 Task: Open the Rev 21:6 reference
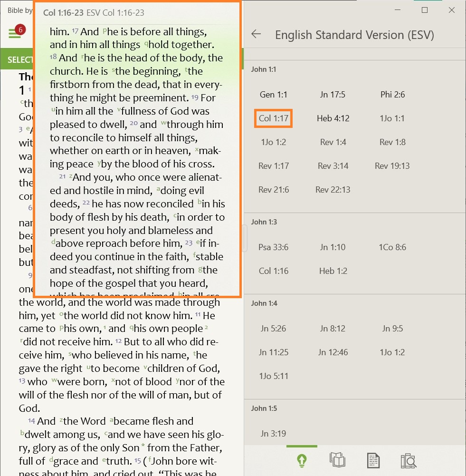click(x=274, y=190)
